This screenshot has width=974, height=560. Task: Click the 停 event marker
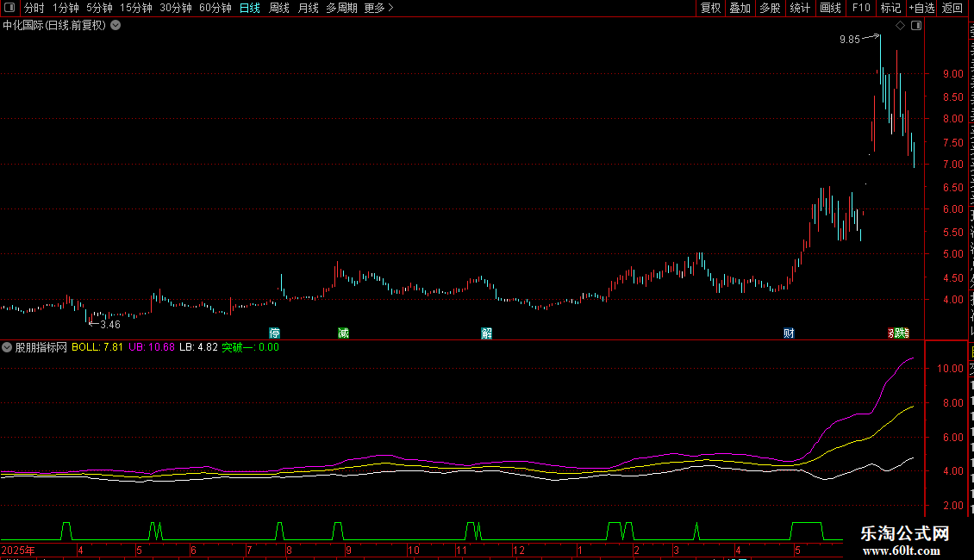(275, 333)
